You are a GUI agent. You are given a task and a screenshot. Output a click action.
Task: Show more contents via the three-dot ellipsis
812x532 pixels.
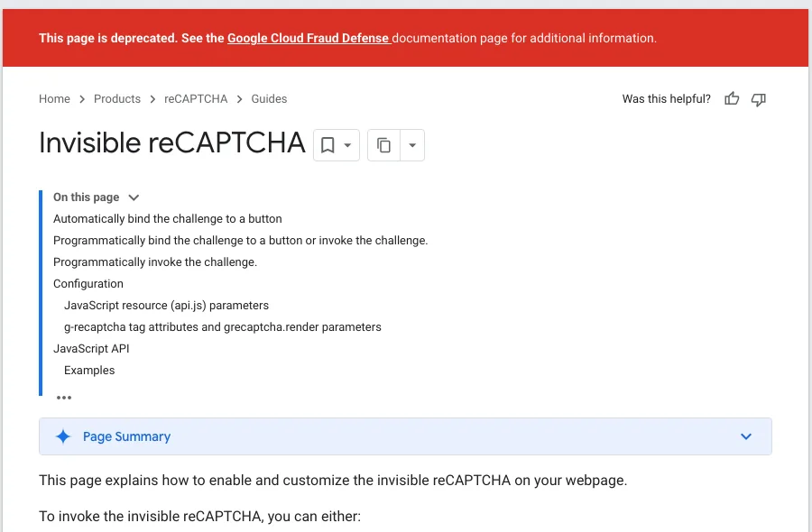point(64,398)
